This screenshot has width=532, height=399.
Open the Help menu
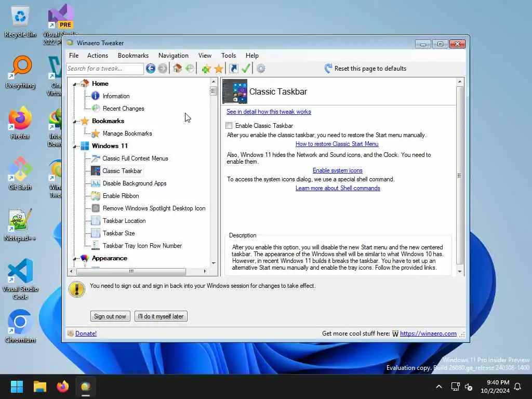click(x=252, y=55)
